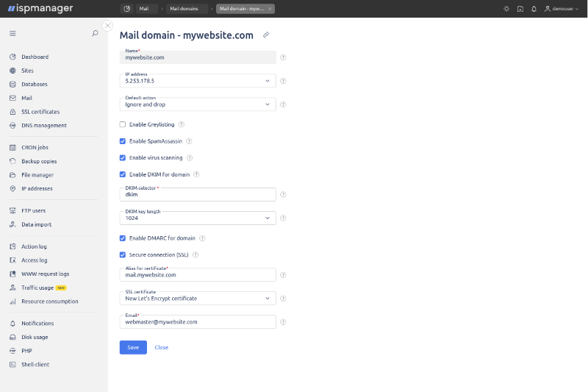This screenshot has width=588, height=392.
Task: Click into the Alias for certificate field
Action: pos(197,275)
